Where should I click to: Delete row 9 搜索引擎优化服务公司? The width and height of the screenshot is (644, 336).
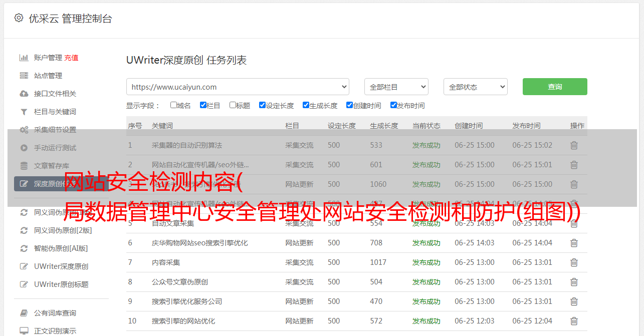tap(574, 301)
